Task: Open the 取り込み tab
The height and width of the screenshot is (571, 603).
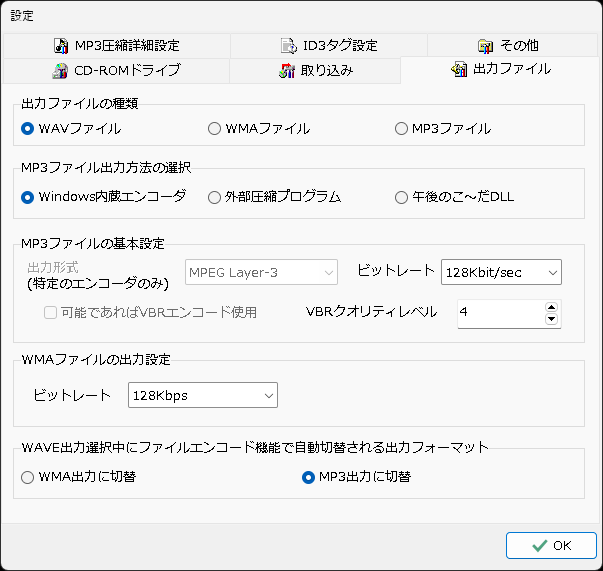Action: [x=315, y=71]
